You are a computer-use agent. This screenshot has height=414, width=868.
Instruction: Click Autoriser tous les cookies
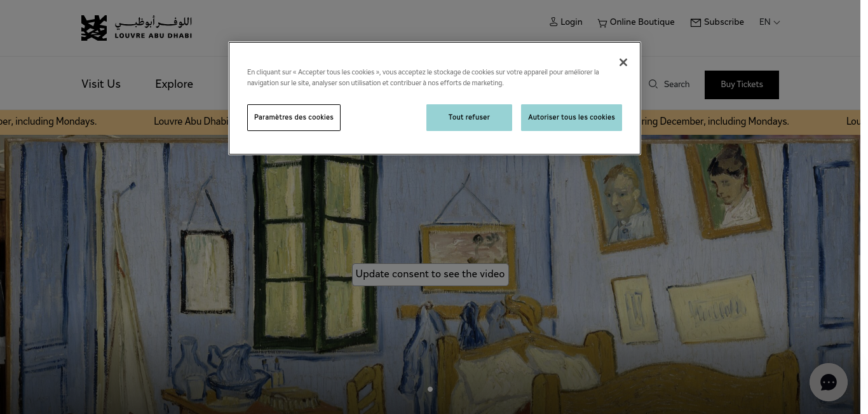tap(571, 118)
